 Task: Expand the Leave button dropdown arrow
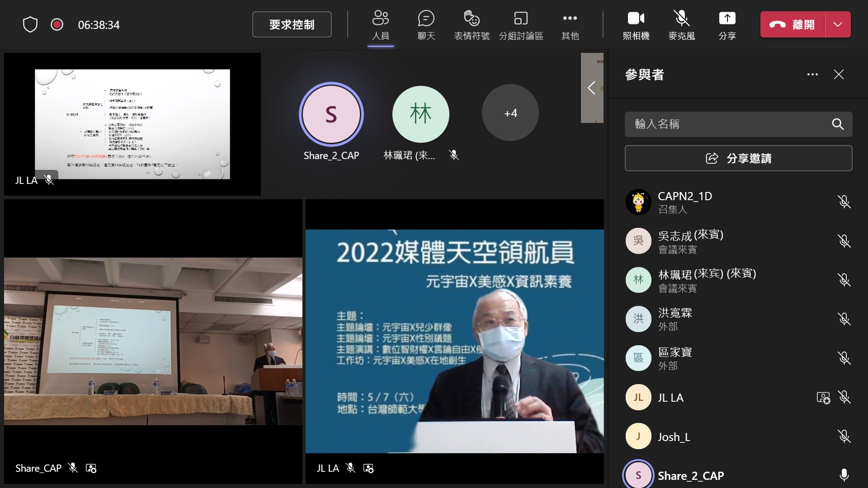(x=838, y=24)
